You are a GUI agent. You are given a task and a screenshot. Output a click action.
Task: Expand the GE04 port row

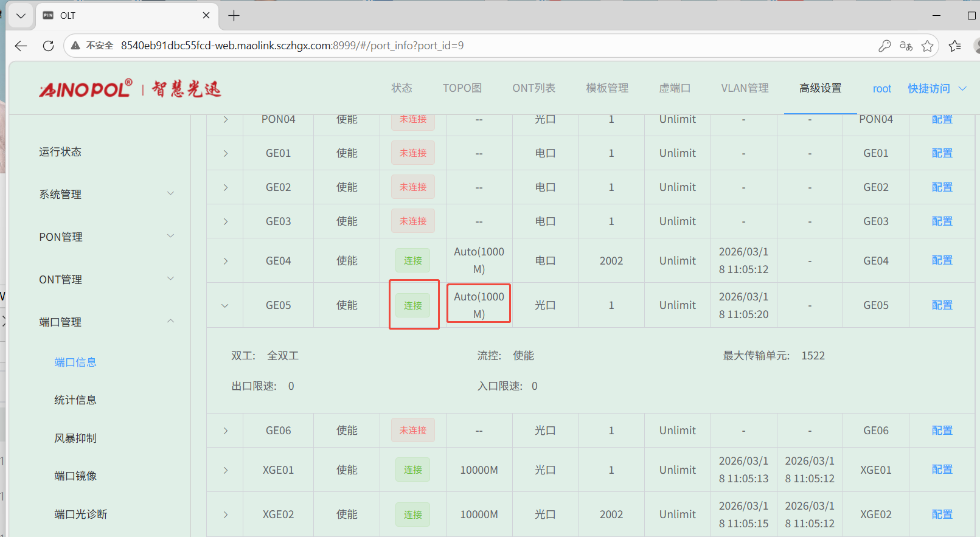(x=225, y=261)
